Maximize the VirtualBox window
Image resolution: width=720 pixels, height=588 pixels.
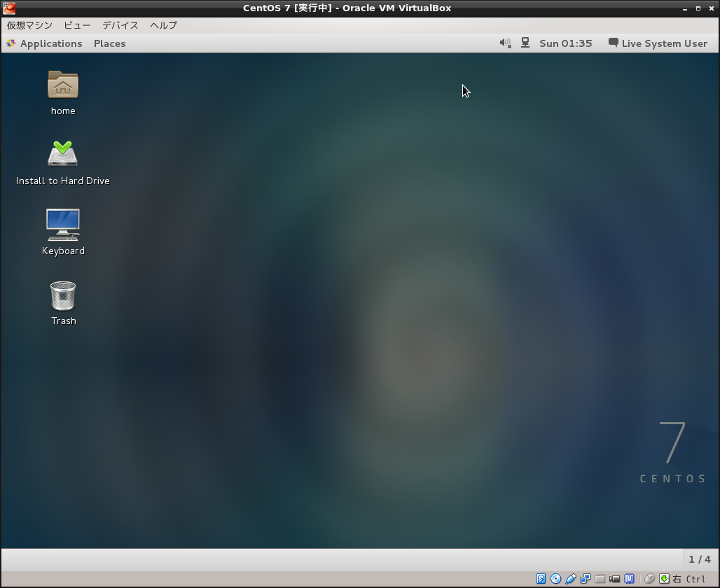point(698,8)
